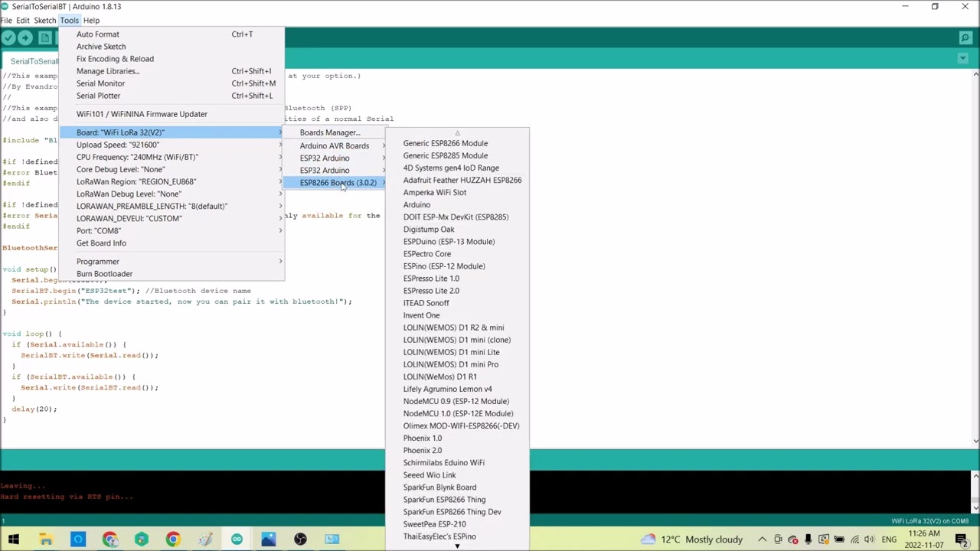
Task: Expand the CPU Frequency submenu
Action: [173, 157]
